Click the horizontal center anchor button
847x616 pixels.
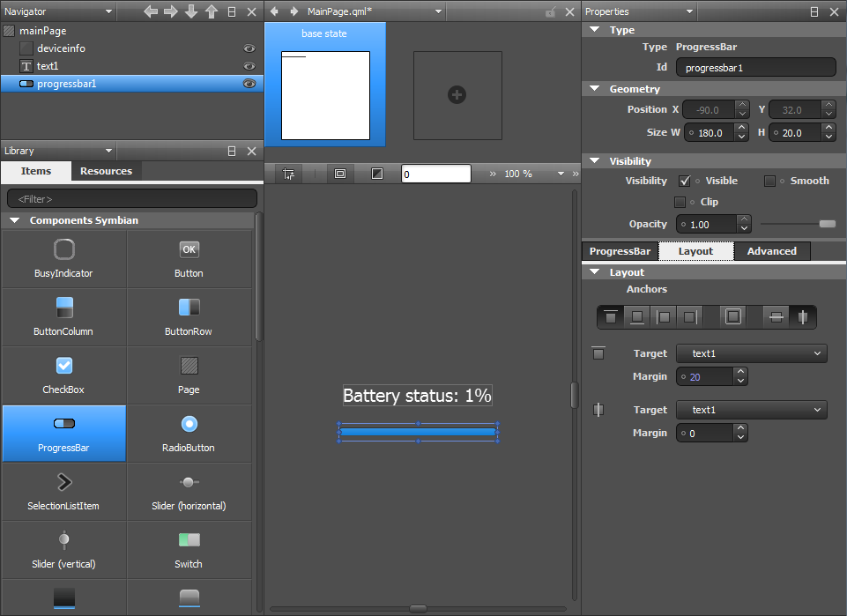tap(802, 317)
